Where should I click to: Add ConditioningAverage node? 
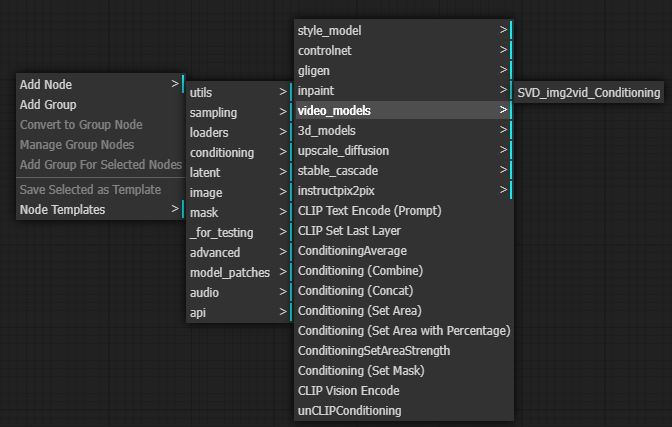tap(404, 250)
